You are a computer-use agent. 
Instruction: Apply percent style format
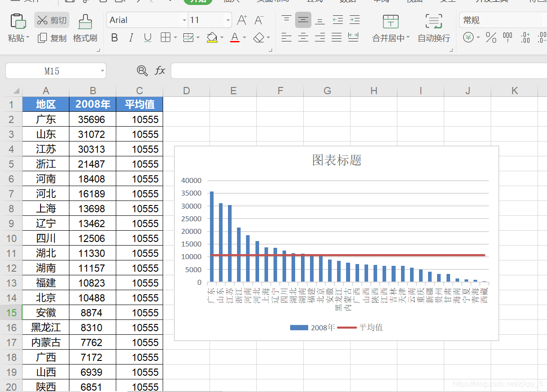pos(491,38)
